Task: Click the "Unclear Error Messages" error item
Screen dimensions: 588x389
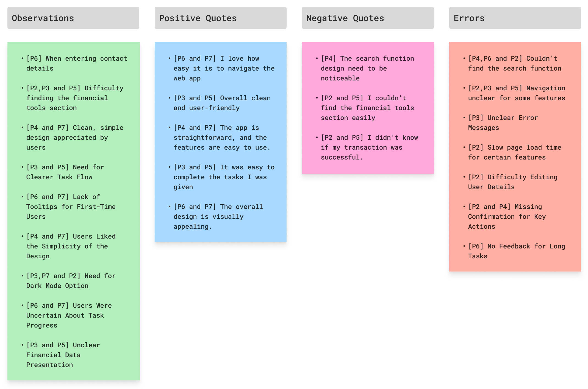Action: tap(503, 123)
